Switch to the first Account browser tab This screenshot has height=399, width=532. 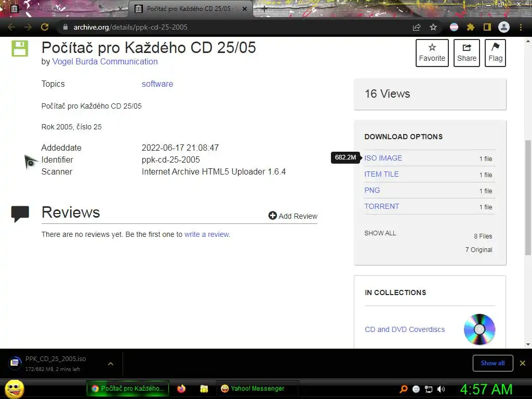coord(66,9)
